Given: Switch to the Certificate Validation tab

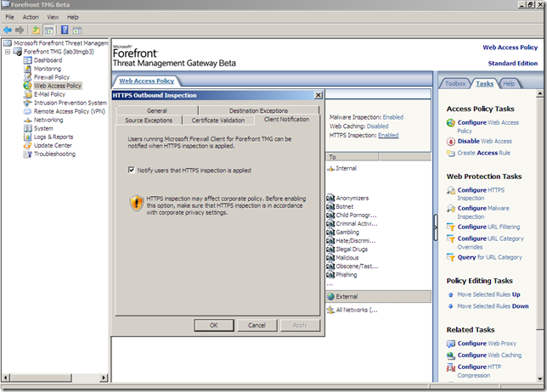Looking at the screenshot, I should [x=218, y=120].
